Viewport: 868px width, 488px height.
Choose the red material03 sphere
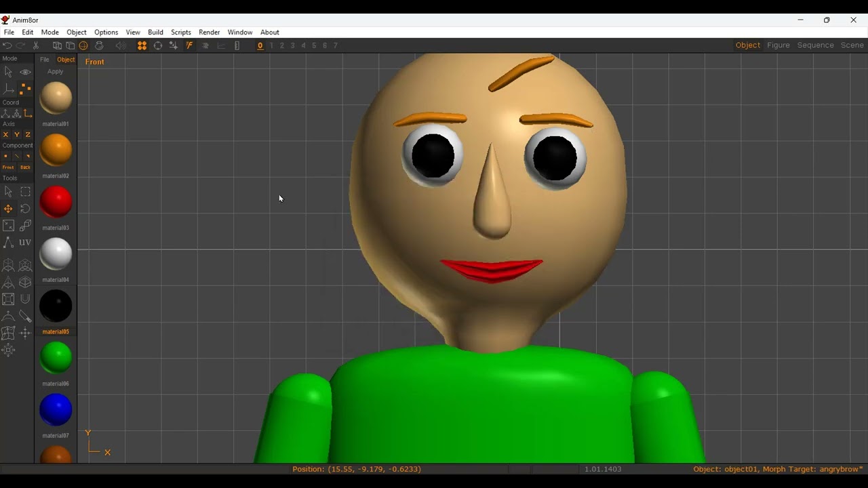point(56,202)
